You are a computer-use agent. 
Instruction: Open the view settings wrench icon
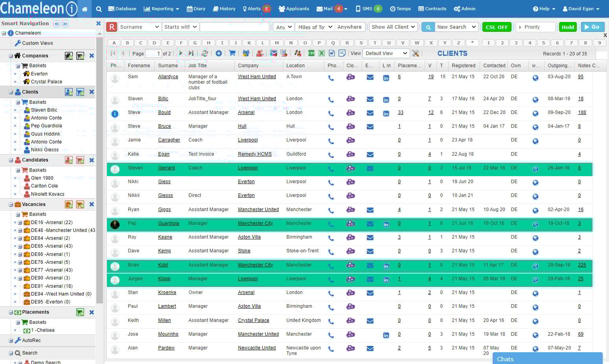(x=416, y=53)
